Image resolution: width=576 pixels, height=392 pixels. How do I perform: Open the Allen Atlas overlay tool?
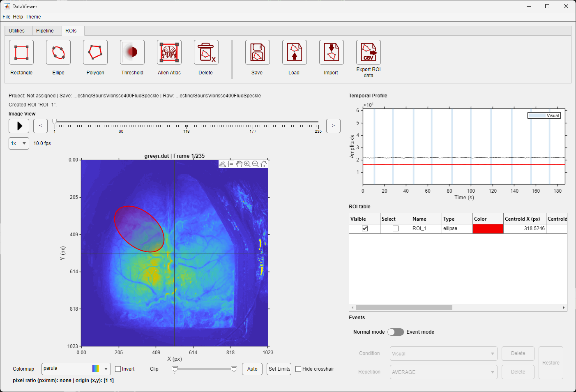169,52
